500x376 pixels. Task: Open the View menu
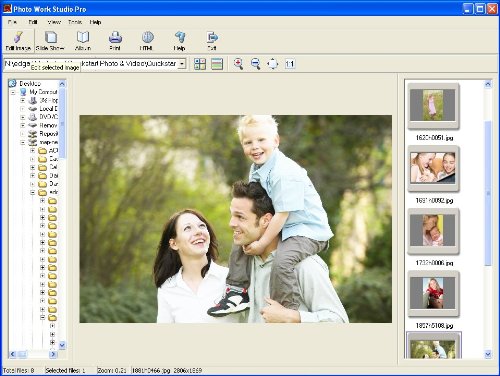54,22
